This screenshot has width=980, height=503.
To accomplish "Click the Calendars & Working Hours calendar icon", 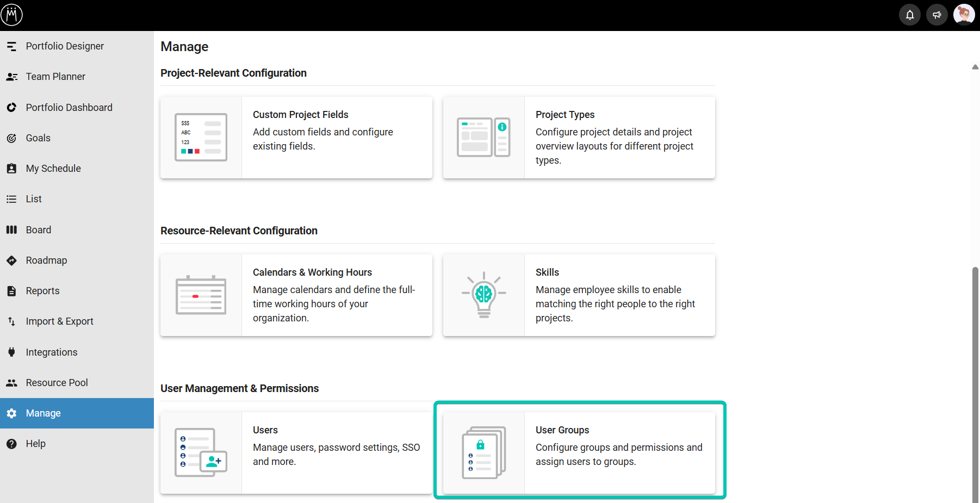I will click(x=201, y=295).
